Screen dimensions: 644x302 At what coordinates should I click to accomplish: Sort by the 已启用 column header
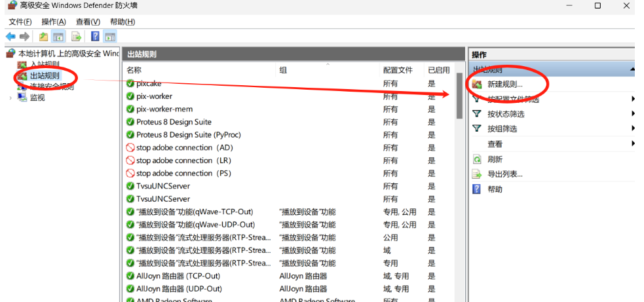(x=439, y=70)
